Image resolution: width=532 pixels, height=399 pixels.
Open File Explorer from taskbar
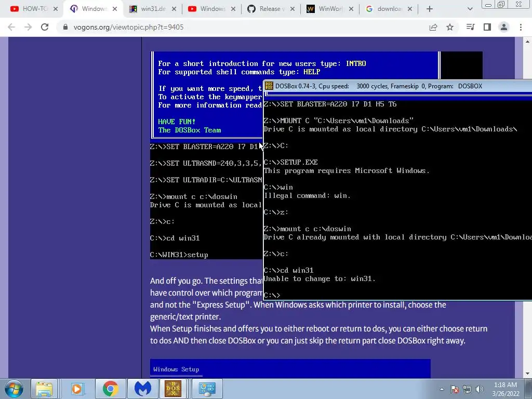pos(44,389)
